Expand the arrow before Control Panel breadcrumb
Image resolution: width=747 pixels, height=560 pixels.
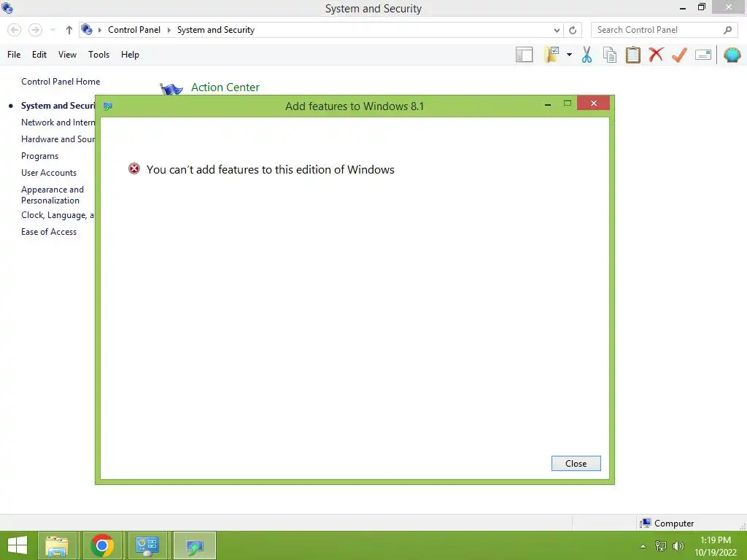point(100,30)
